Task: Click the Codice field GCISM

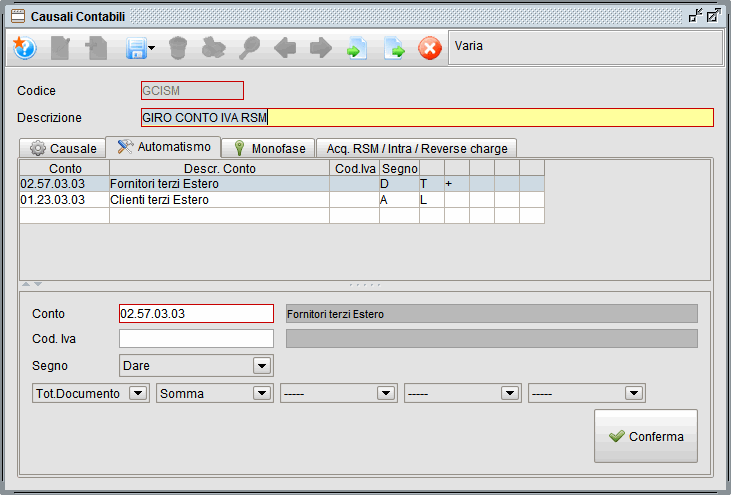Action: click(x=192, y=90)
